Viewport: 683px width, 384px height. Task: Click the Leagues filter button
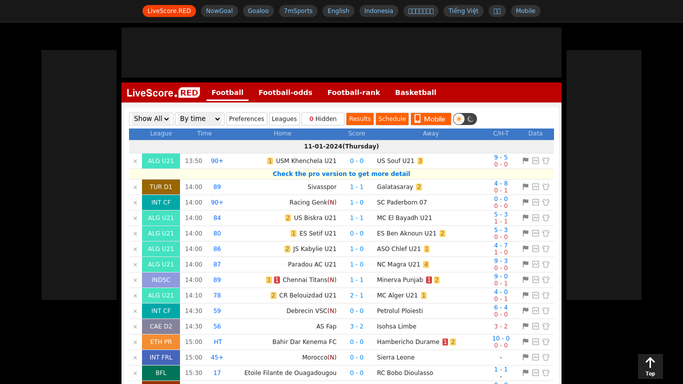284,119
